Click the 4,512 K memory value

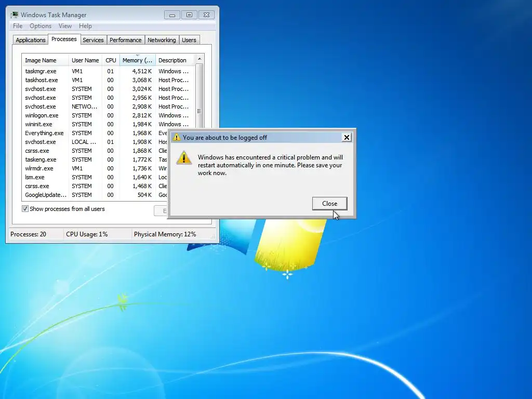[142, 71]
